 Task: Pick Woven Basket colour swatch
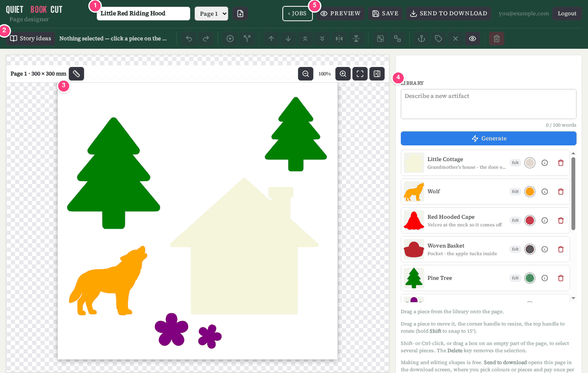pos(530,249)
